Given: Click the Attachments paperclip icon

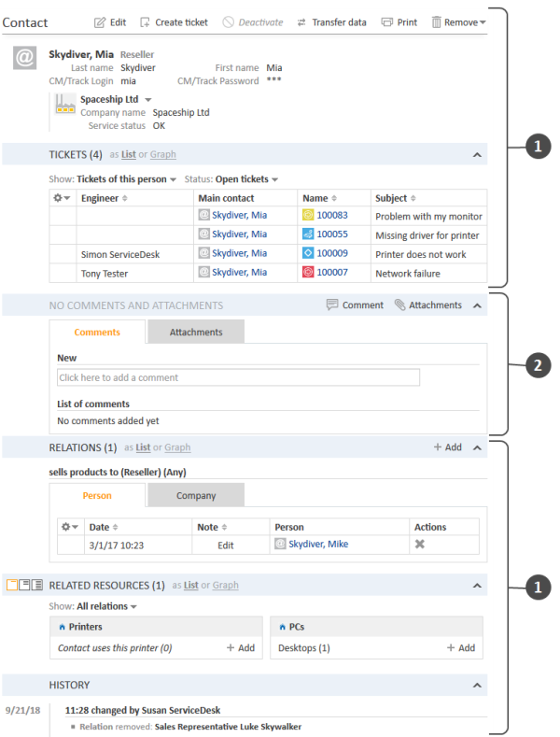Looking at the screenshot, I should pos(399,305).
